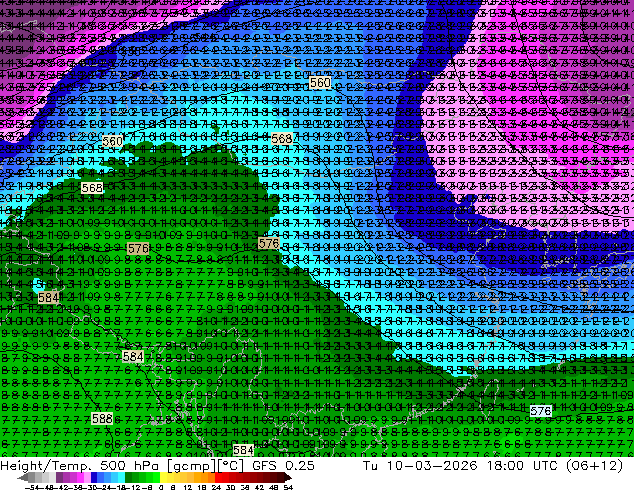Viewport: 634px width, 490px height.
Task: Click the '54' scale maximum value
Action: (288, 487)
